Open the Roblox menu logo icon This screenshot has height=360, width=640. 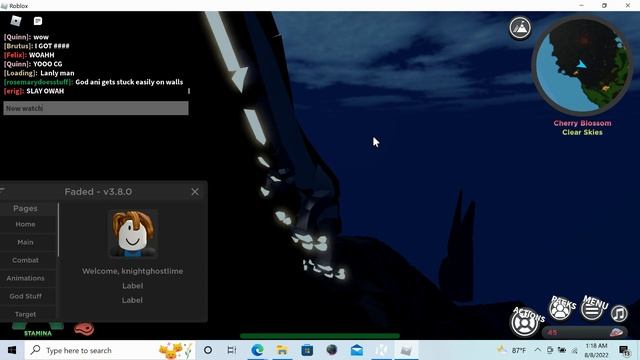16,21
